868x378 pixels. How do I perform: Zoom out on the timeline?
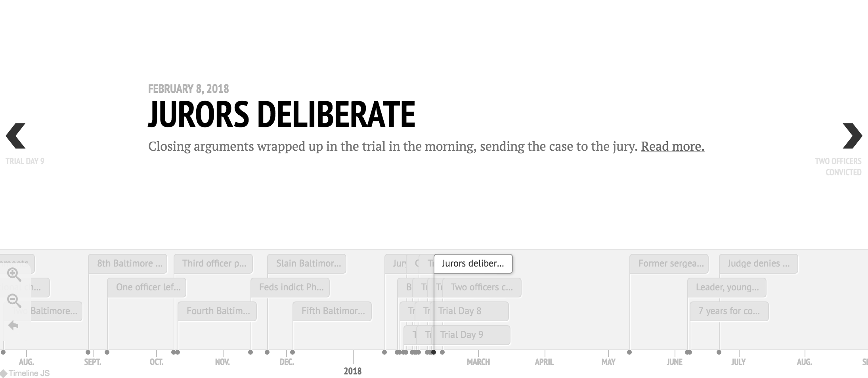[x=14, y=301]
